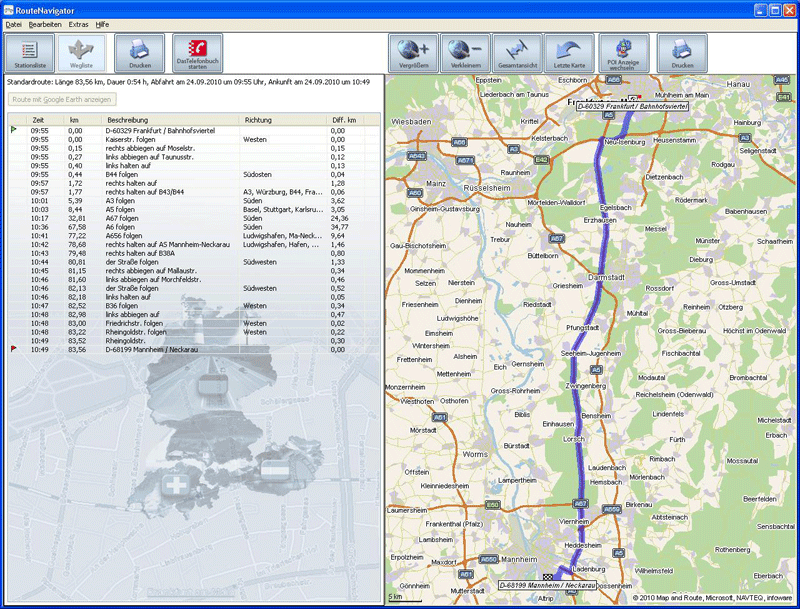Image resolution: width=800 pixels, height=609 pixels.
Task: Zoom in with Vergrößern
Action: (x=413, y=53)
